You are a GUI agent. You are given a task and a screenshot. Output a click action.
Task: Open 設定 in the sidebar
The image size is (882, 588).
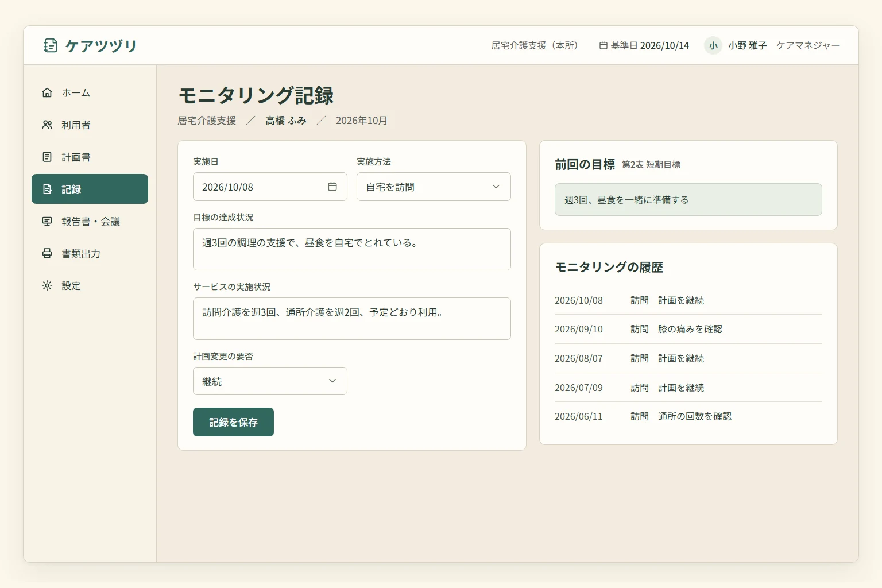coord(90,285)
